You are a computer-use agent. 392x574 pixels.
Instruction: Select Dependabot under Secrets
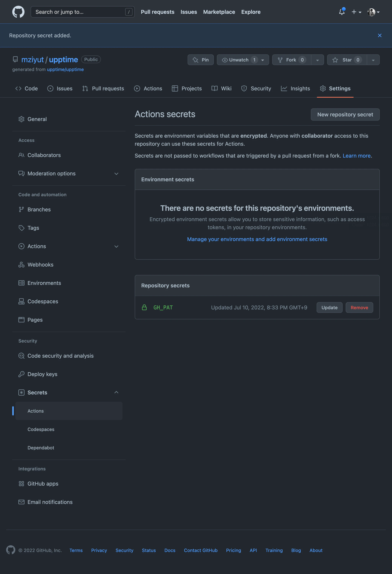pos(69,448)
